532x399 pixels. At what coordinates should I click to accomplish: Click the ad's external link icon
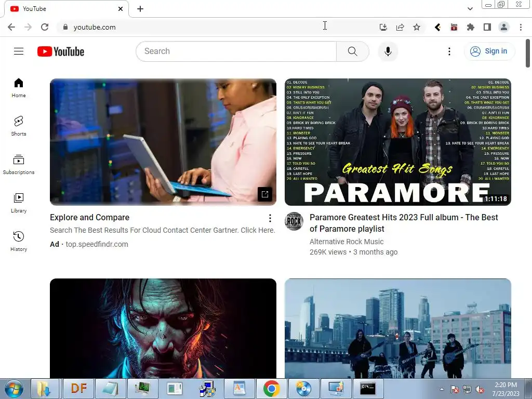265,194
